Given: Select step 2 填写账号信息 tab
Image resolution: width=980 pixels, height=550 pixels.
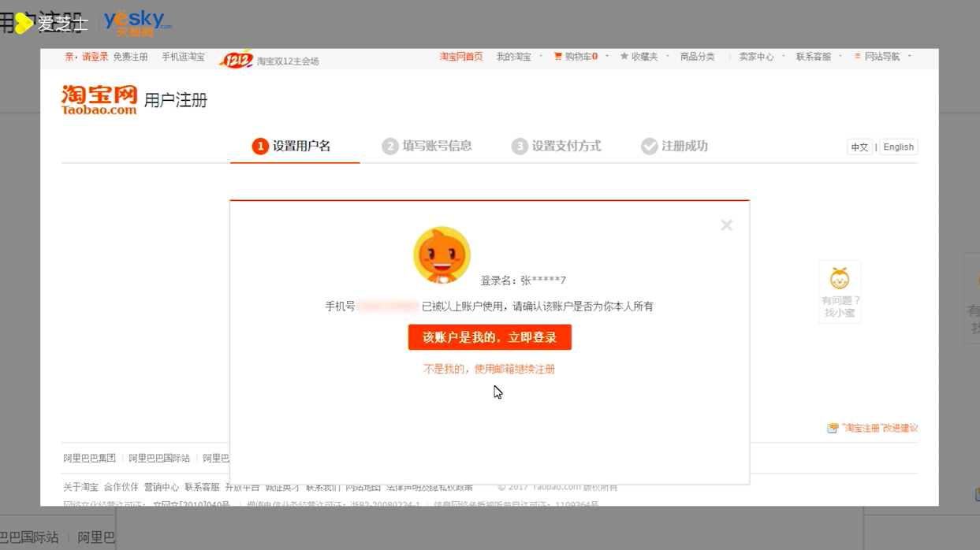Looking at the screenshot, I should [x=427, y=147].
